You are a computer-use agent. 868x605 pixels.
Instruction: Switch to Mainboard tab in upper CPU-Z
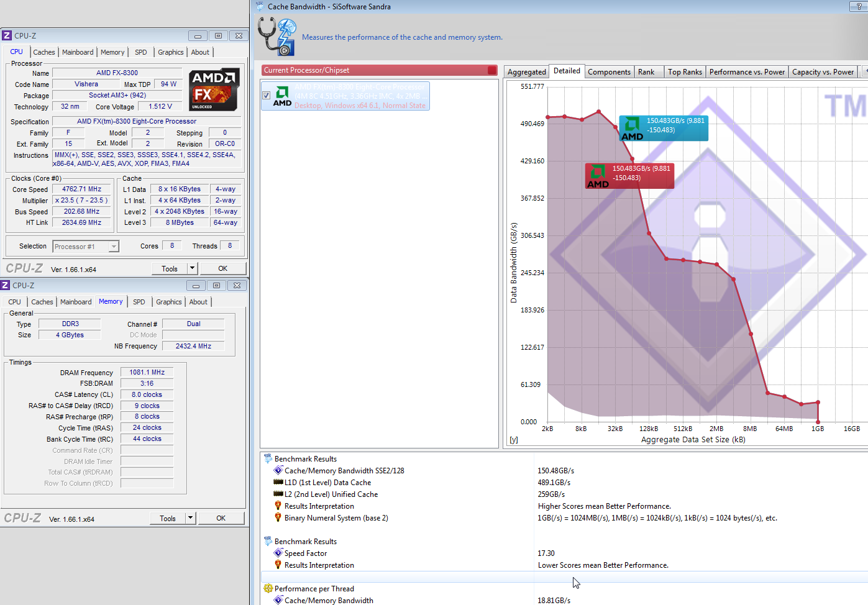[78, 52]
